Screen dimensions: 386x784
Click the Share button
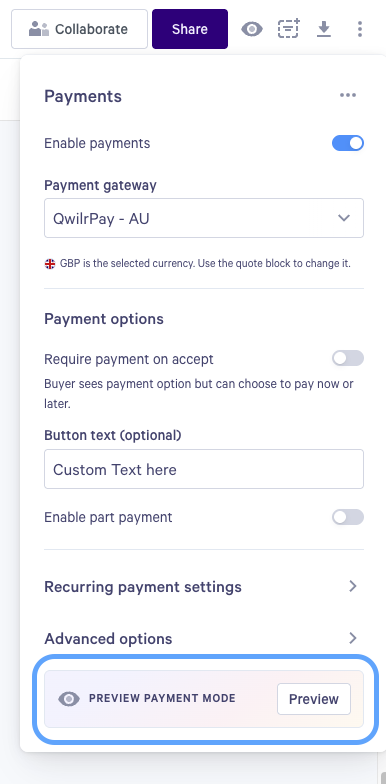(190, 29)
